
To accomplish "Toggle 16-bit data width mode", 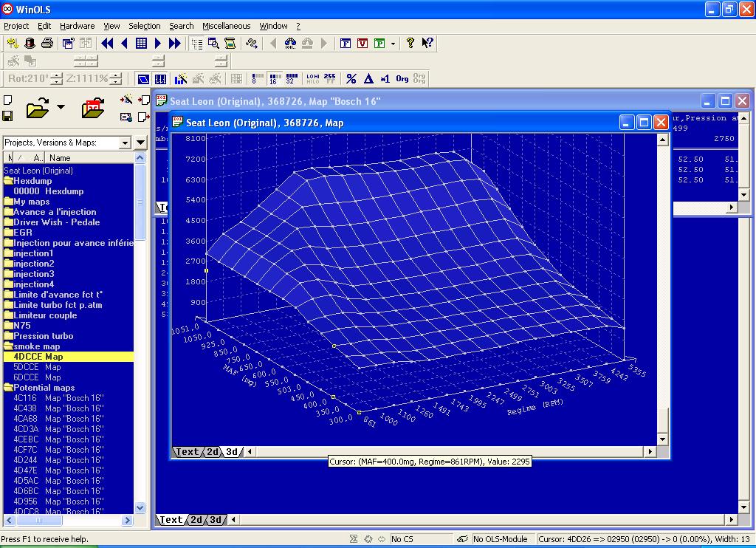I will point(275,78).
